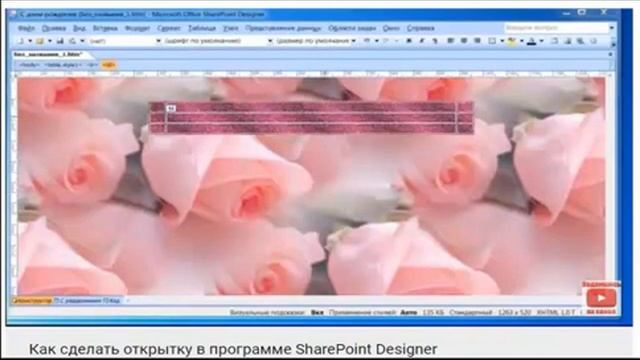Toggle Underline formatting
640x360 pixels.
coord(435,41)
